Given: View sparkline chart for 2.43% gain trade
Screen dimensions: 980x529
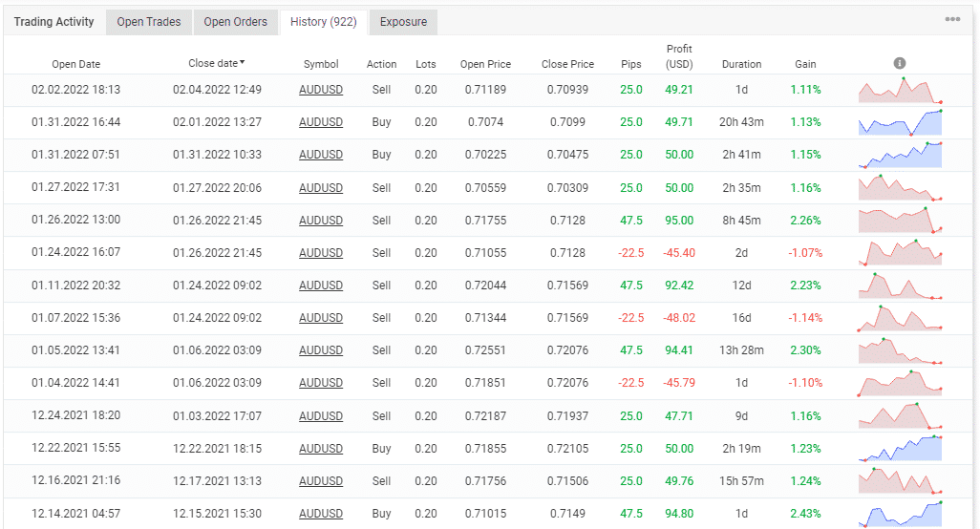Looking at the screenshot, I should coord(900,514).
